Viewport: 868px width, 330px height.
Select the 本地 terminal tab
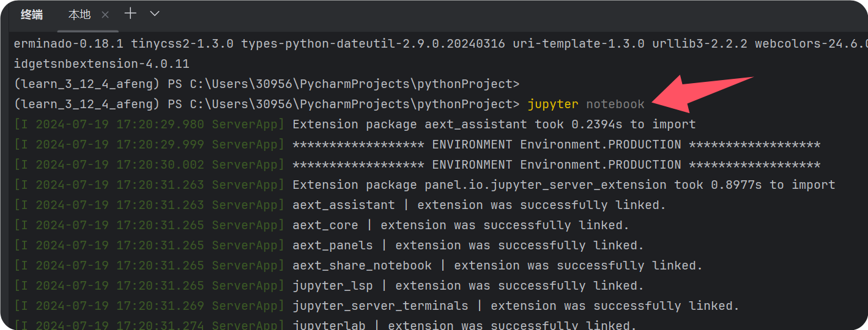[79, 14]
